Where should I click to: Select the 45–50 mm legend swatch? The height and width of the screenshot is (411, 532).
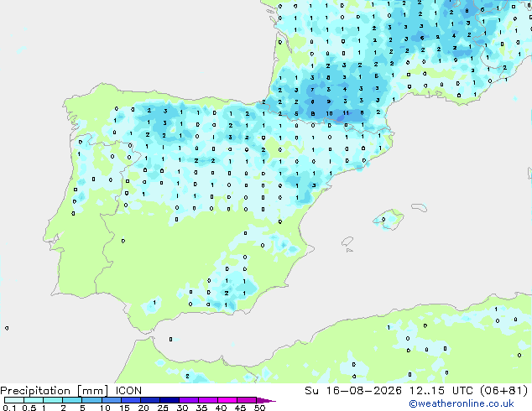(x=247, y=400)
